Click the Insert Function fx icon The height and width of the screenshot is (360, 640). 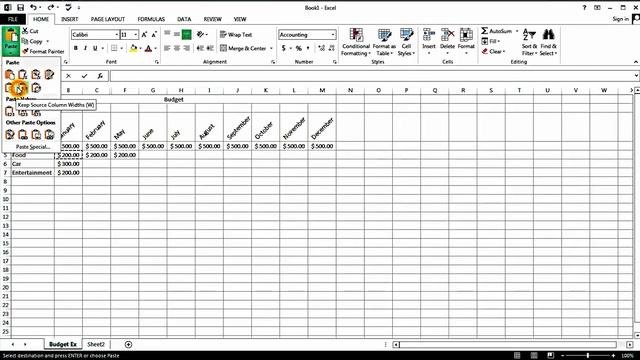[100, 76]
